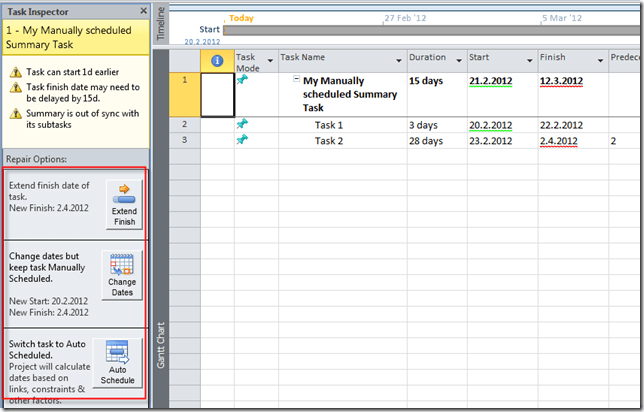
Task: Click the Start column header
Action: (x=499, y=59)
